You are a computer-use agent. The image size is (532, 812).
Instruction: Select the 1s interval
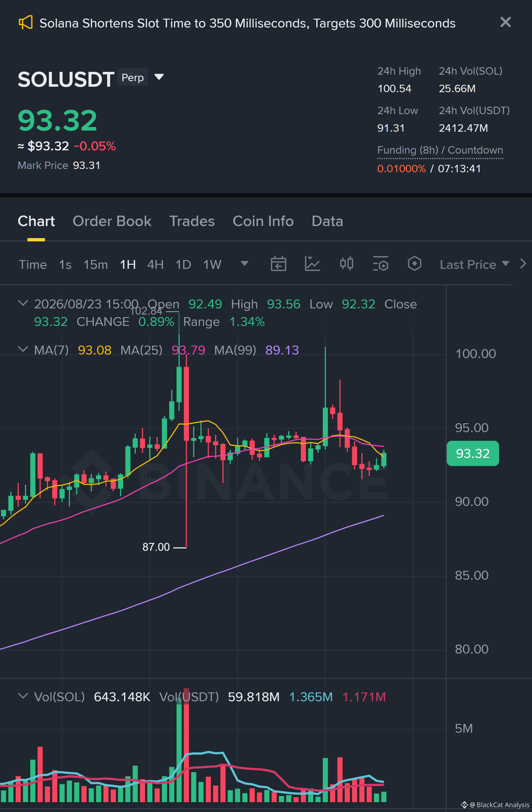coord(65,264)
